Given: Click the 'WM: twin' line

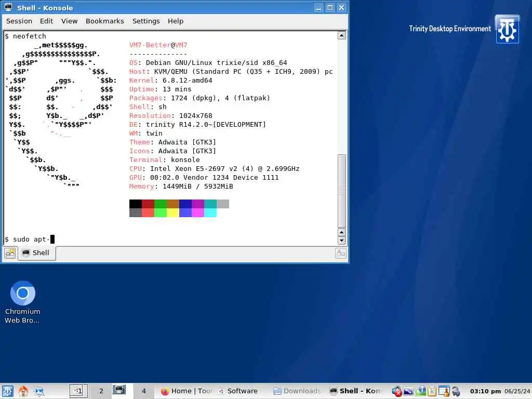Looking at the screenshot, I should pyautogui.click(x=146, y=133).
